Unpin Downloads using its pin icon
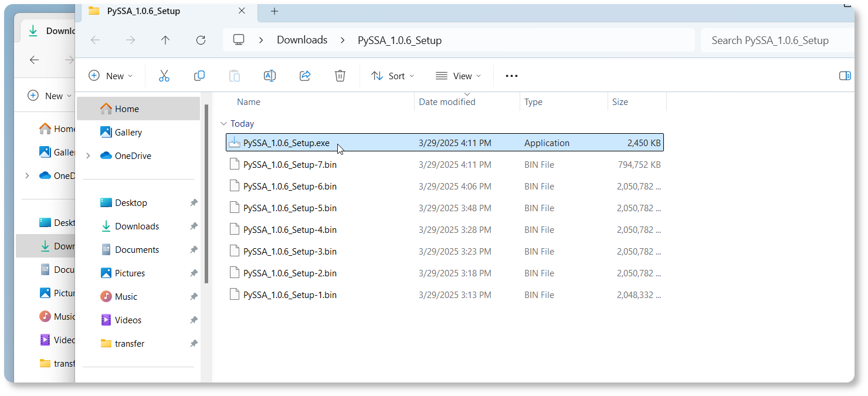This screenshot has height=396, width=868. [194, 226]
